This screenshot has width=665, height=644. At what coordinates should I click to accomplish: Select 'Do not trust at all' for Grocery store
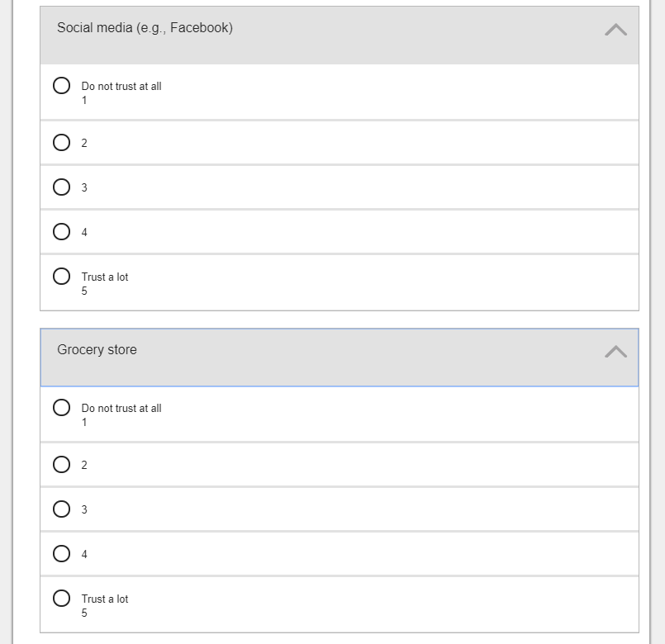click(x=61, y=408)
